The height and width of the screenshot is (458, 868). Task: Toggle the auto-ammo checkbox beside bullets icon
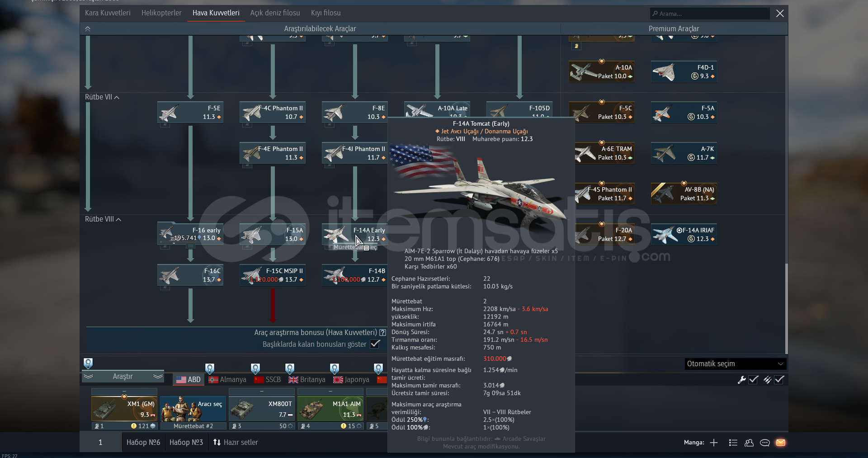pos(779,380)
